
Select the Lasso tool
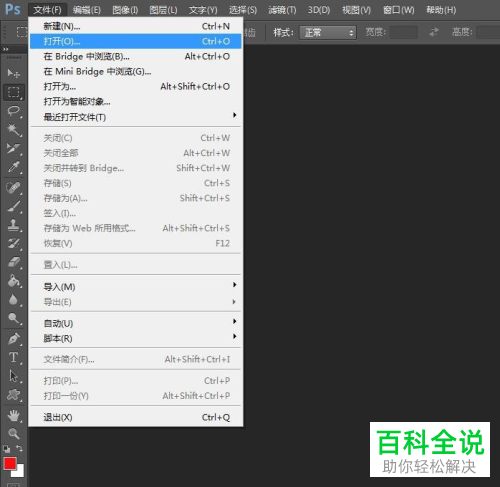(x=13, y=111)
